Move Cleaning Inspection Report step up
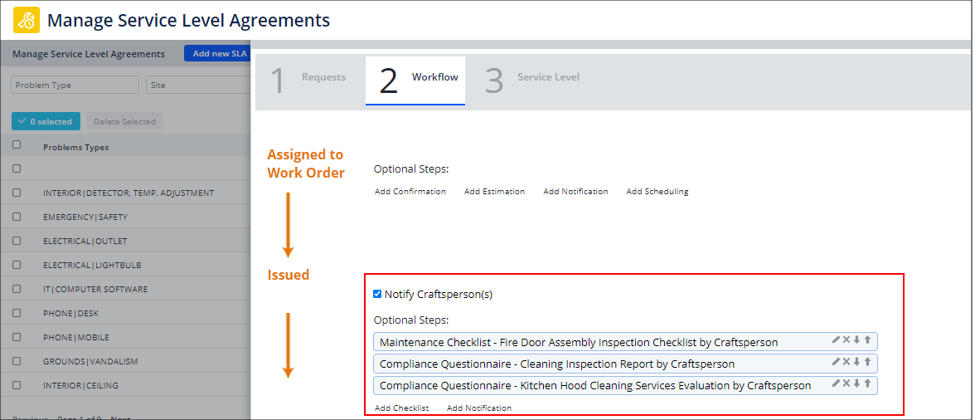Viewport: 980px width, 420px height. click(x=867, y=363)
